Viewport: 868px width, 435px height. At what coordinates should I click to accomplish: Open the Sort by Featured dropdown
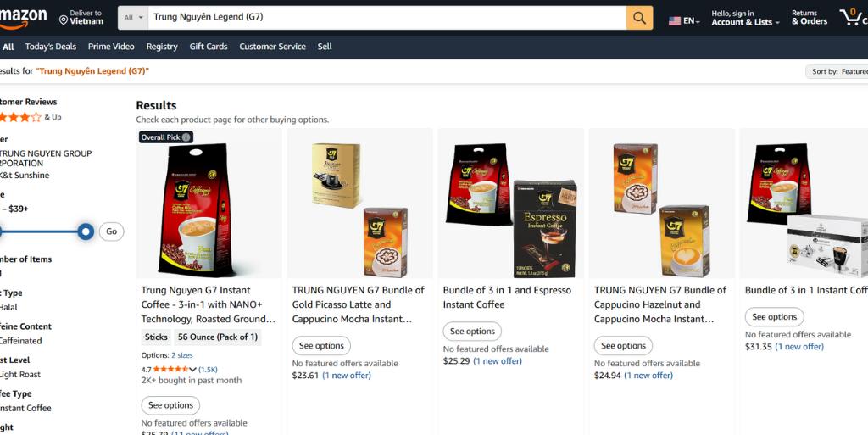point(837,71)
